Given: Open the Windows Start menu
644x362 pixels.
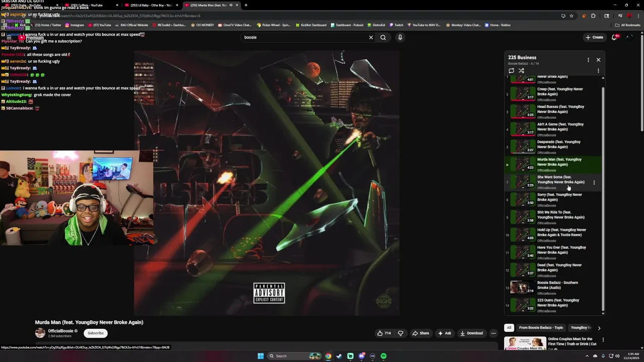Looking at the screenshot, I should [x=261, y=356].
